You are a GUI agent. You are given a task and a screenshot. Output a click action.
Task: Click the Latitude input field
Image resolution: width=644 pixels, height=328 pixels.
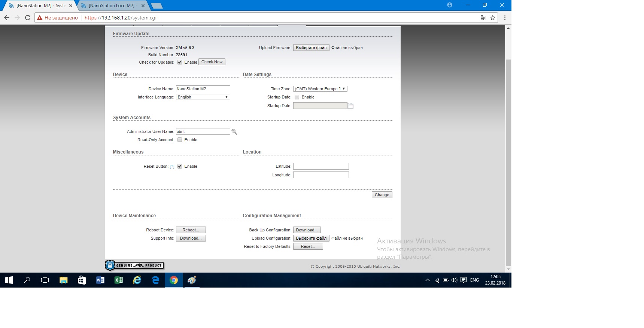tap(321, 166)
